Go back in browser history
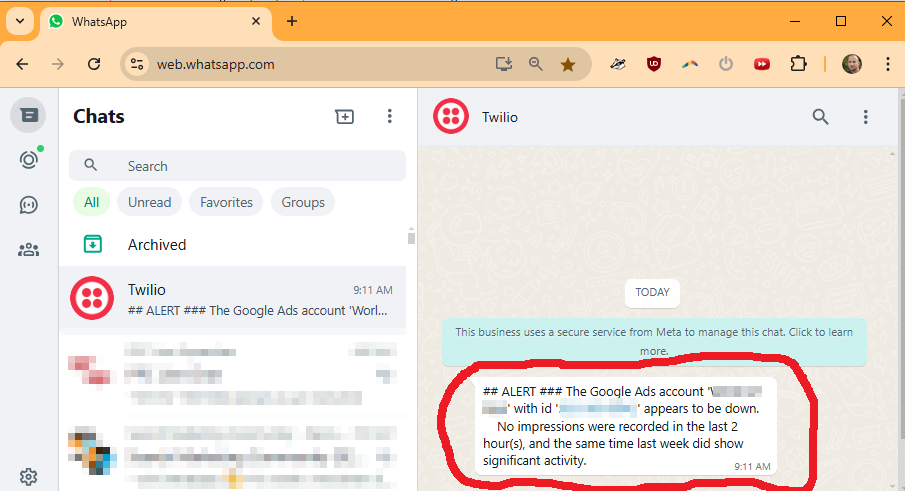The width and height of the screenshot is (905, 491). (x=23, y=64)
